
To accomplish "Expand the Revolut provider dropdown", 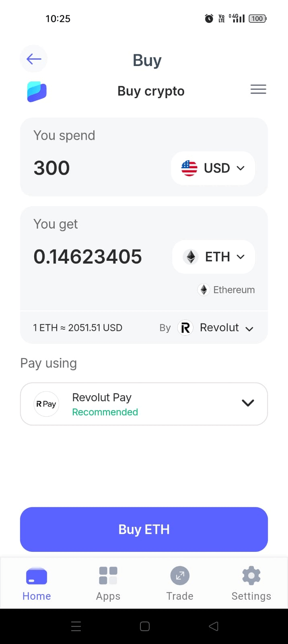I will click(249, 328).
